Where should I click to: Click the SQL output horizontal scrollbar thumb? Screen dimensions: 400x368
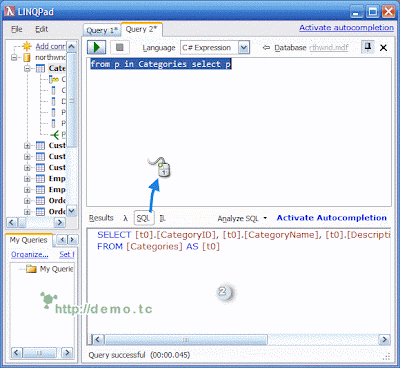pos(185,340)
